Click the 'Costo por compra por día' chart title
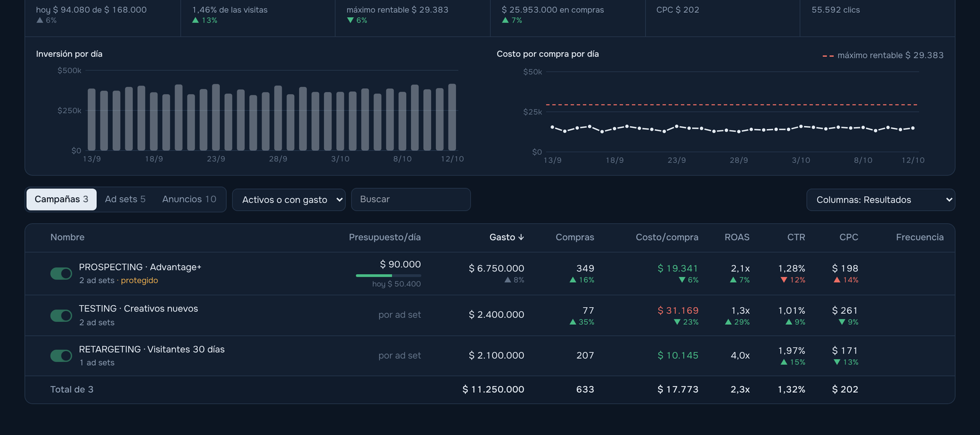This screenshot has height=435, width=980. tap(548, 54)
